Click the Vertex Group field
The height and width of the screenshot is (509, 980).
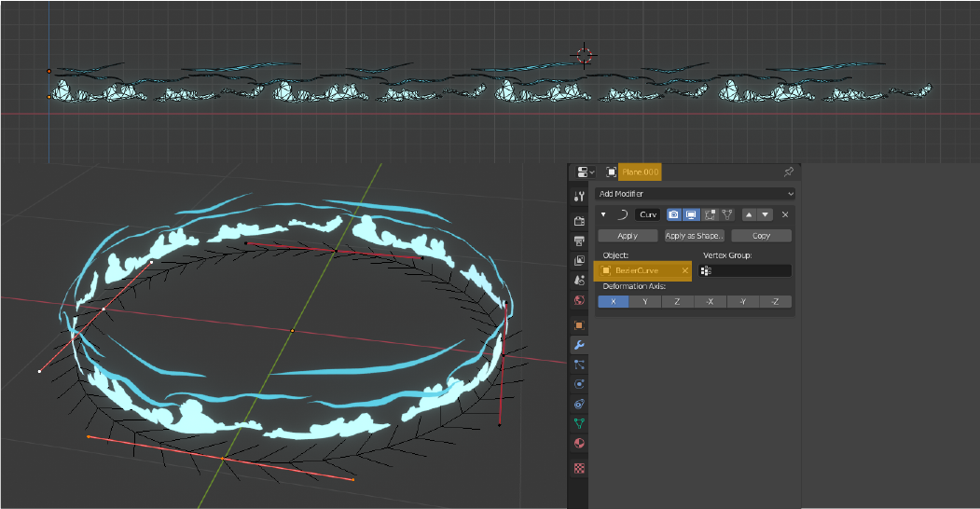(x=746, y=271)
